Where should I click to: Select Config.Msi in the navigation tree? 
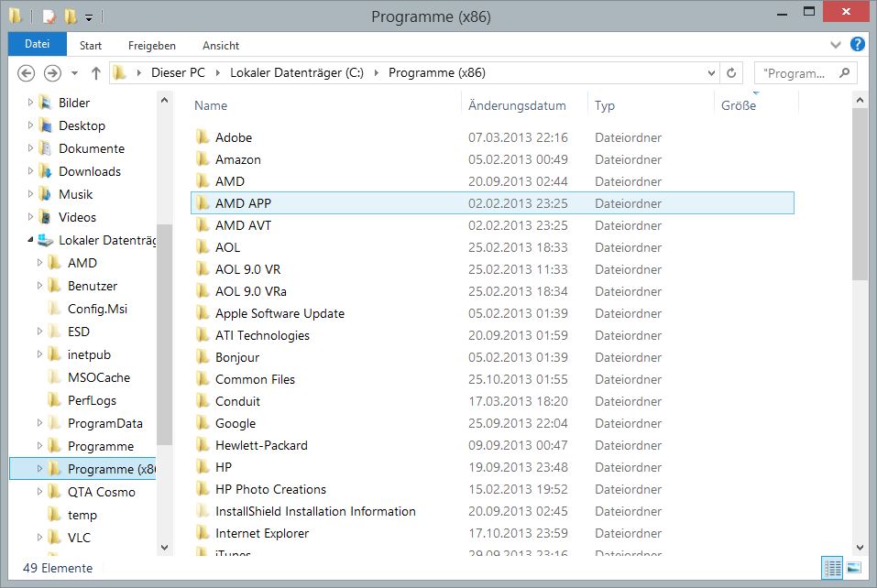coord(97,309)
